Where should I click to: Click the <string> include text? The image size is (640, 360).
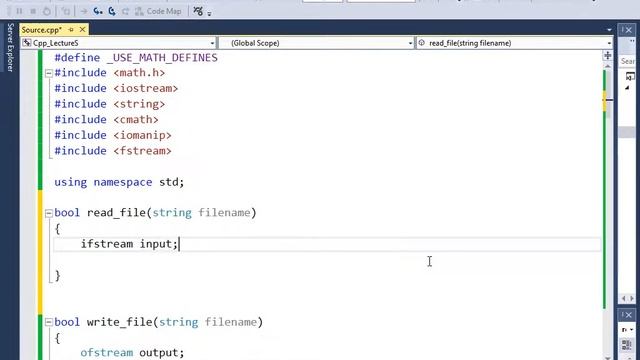coord(139,104)
